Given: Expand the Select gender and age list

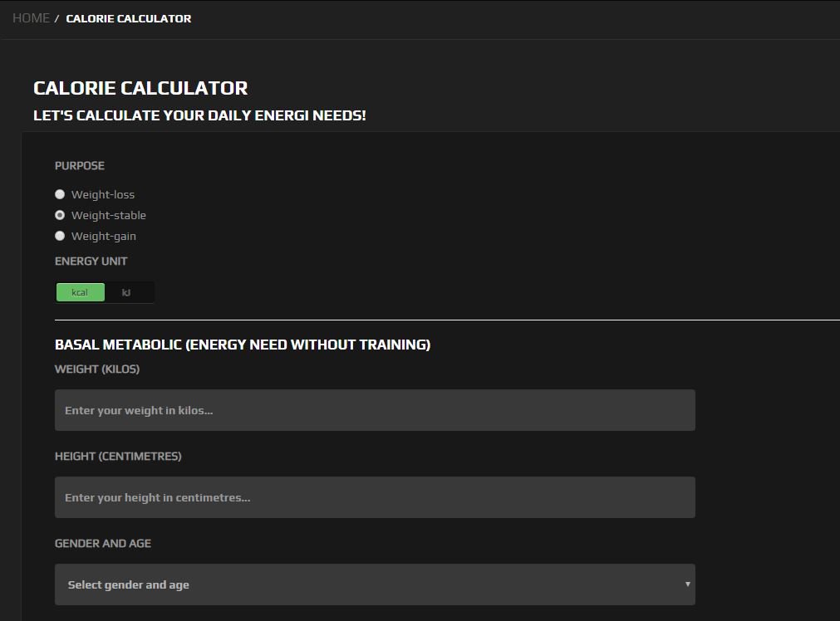Looking at the screenshot, I should click(x=374, y=584).
